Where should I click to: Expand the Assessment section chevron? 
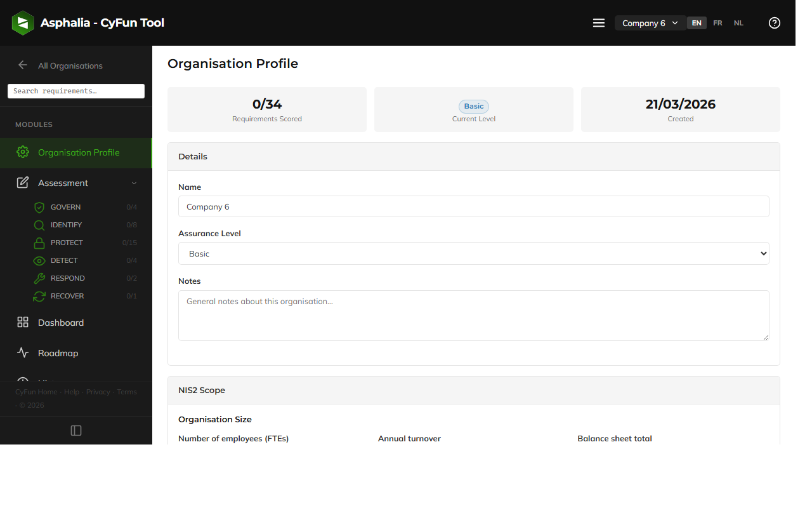coord(134,183)
